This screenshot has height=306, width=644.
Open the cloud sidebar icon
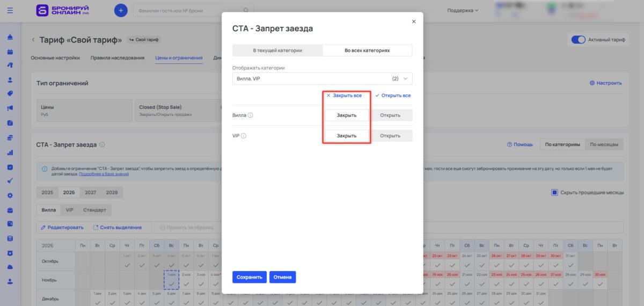10,267
